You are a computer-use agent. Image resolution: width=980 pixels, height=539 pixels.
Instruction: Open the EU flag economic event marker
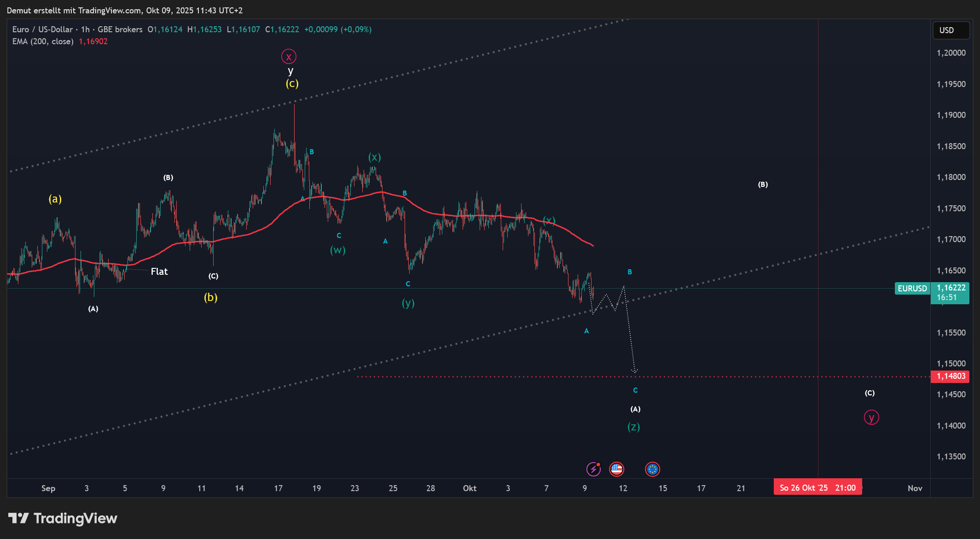point(652,469)
